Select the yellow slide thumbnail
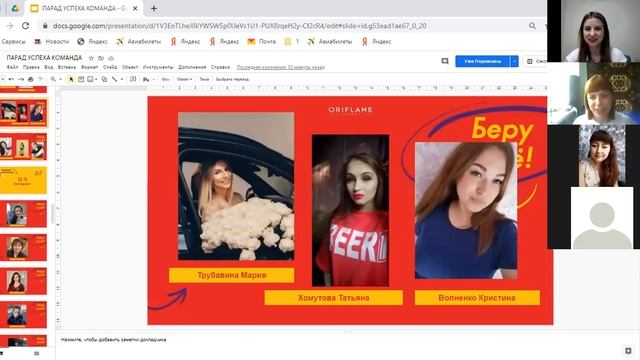 [x=23, y=180]
